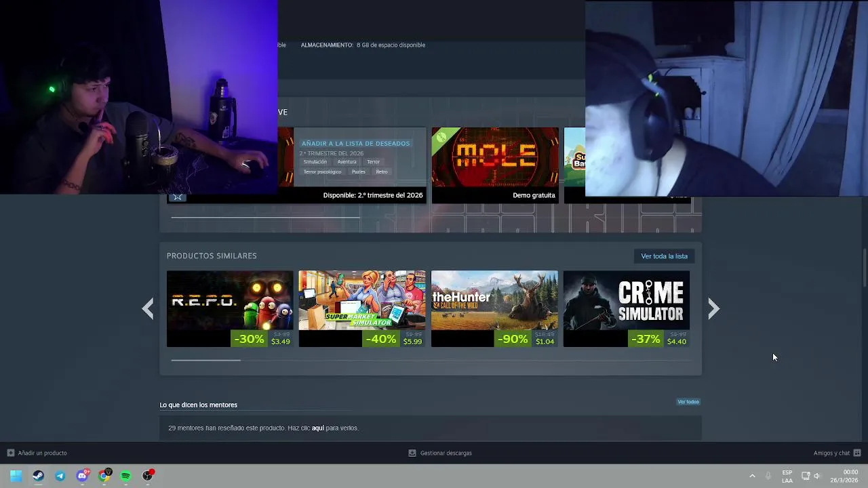Click the ESP LAA language indicator
Image resolution: width=868 pixels, height=488 pixels.
[787, 476]
